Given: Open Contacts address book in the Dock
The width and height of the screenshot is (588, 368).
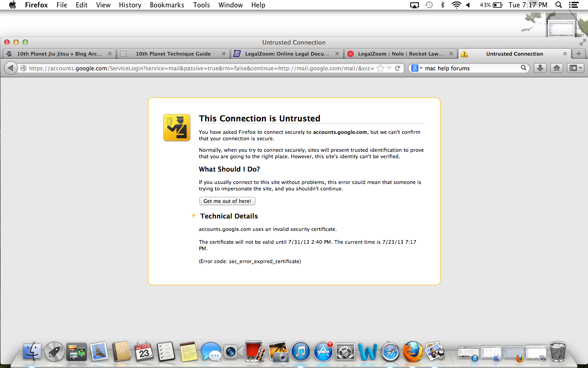Looking at the screenshot, I should click(x=121, y=352).
